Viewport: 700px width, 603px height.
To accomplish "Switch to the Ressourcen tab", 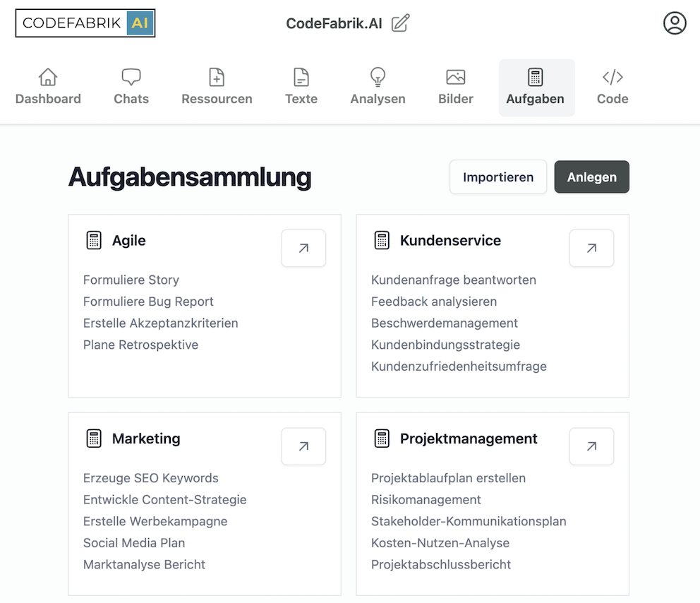I will coord(217,88).
